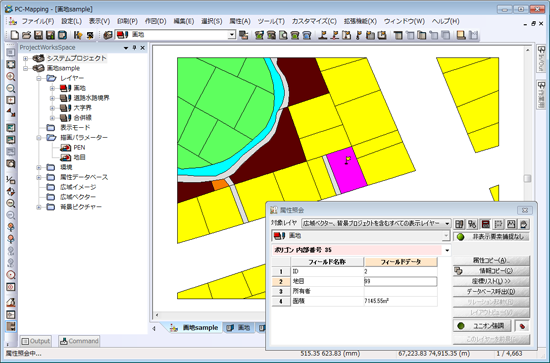Click the 合併線 layer icon in tree
The height and width of the screenshot is (363, 550).
(66, 117)
